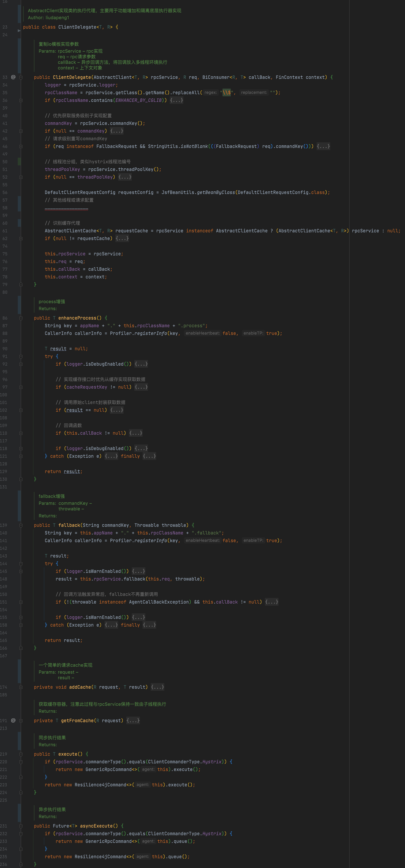Click the fold toggle beside addCache line 174
The height and width of the screenshot is (868, 405).
point(21,687)
